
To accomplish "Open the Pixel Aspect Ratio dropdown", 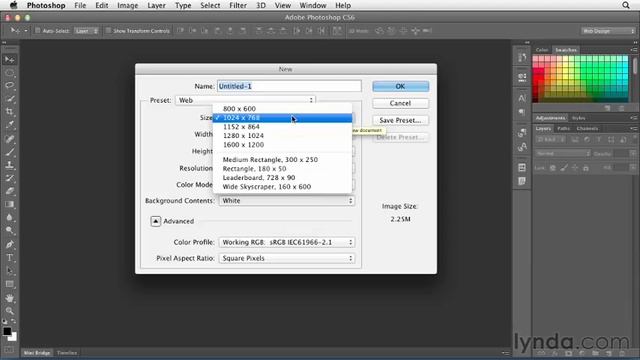I will click(287, 258).
